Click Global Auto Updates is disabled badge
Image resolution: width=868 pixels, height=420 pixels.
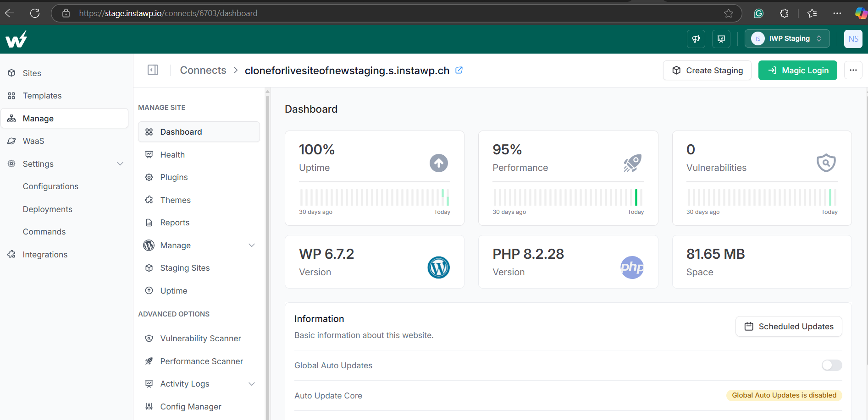click(x=784, y=395)
